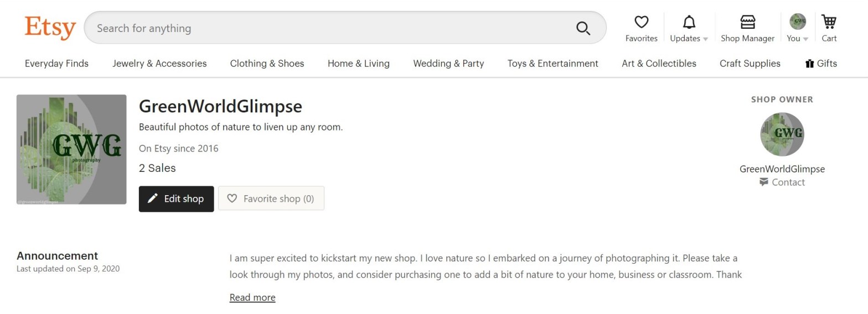
Task: Click the Edit shop pencil button
Action: [x=176, y=198]
